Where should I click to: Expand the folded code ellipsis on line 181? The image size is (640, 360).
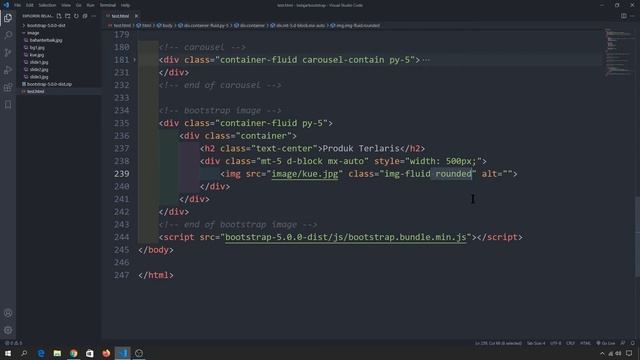pyautogui.click(x=426, y=60)
